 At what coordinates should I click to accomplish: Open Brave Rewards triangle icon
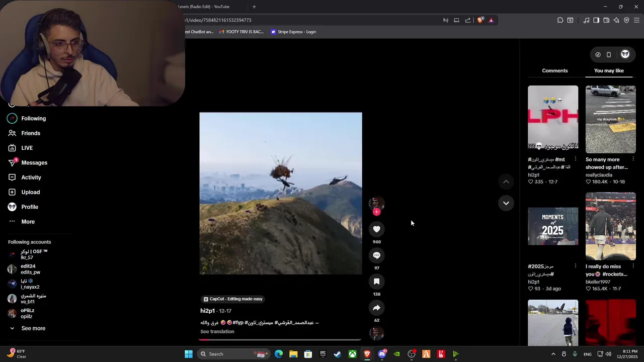(491, 20)
